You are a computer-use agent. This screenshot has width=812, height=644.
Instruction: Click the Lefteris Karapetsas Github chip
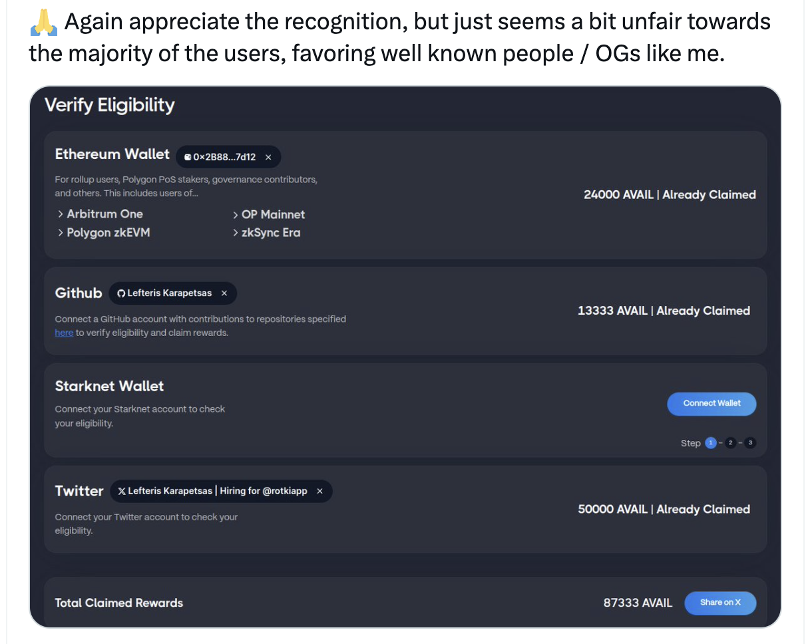point(172,293)
